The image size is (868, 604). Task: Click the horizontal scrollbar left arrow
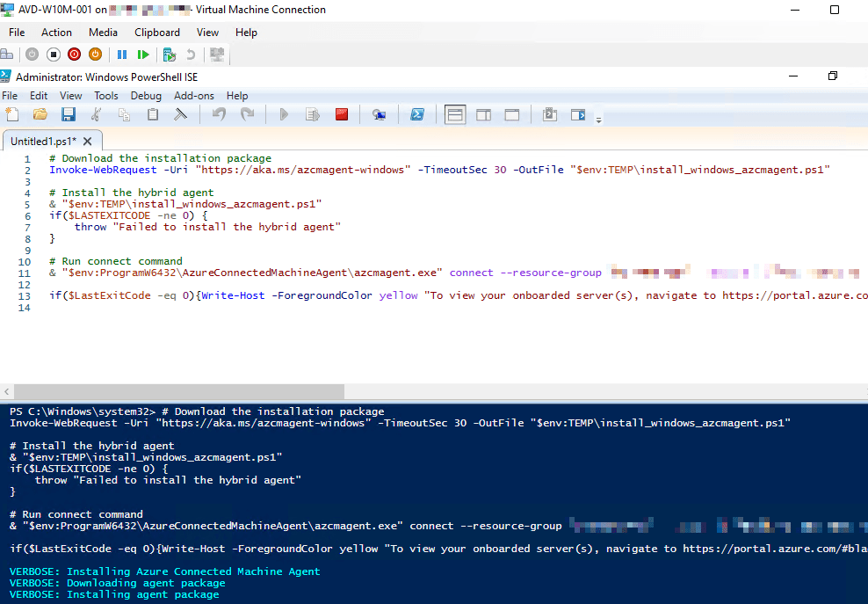pyautogui.click(x=7, y=392)
